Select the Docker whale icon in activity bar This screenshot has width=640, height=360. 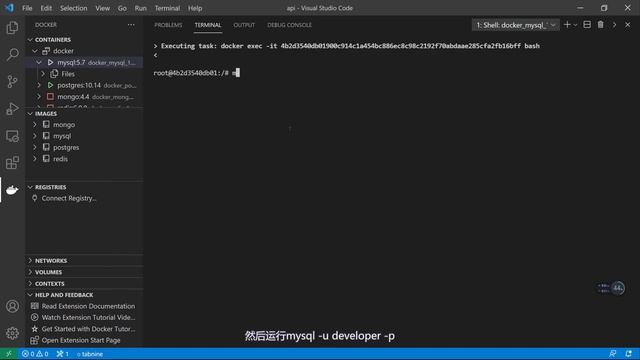[12, 190]
